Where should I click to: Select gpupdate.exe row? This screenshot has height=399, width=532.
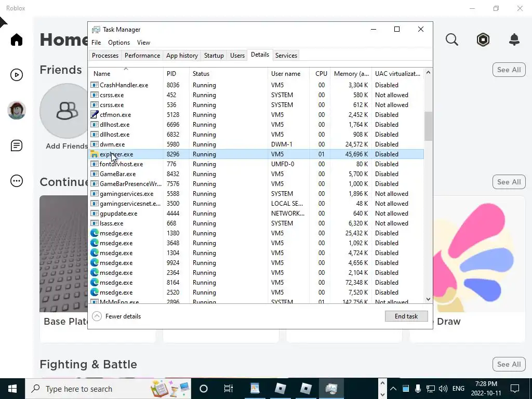click(x=256, y=214)
